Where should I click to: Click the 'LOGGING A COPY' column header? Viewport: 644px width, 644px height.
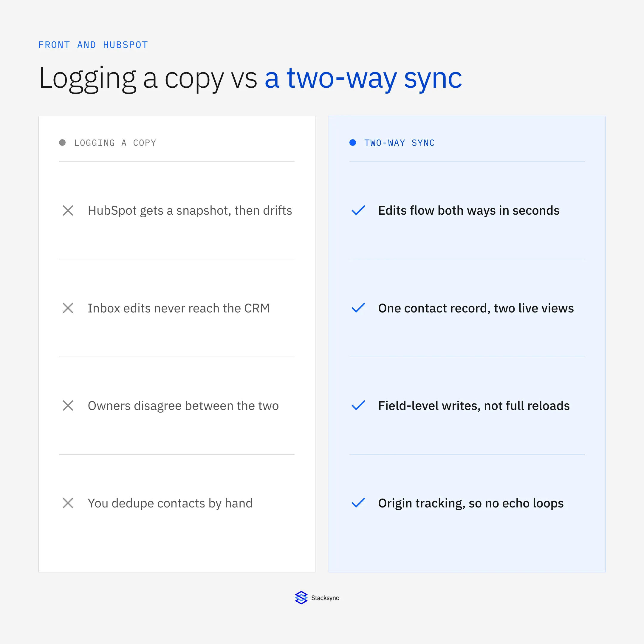115,143
